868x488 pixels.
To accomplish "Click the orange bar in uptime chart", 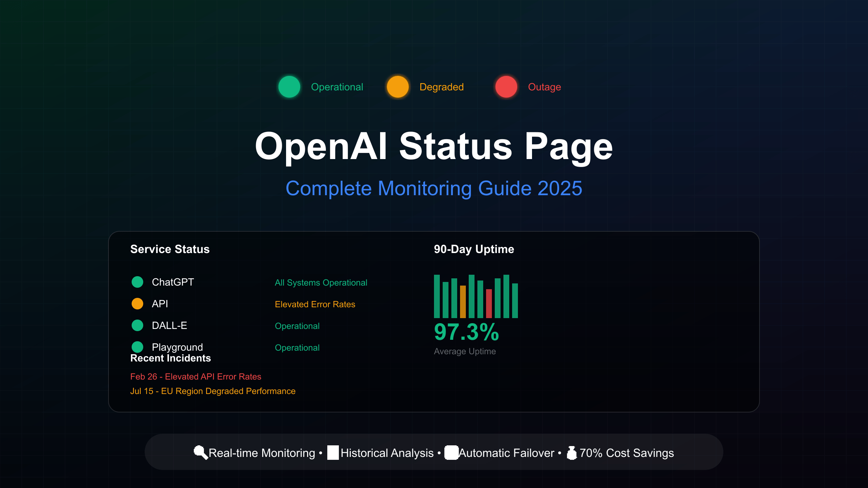I will [x=463, y=302].
